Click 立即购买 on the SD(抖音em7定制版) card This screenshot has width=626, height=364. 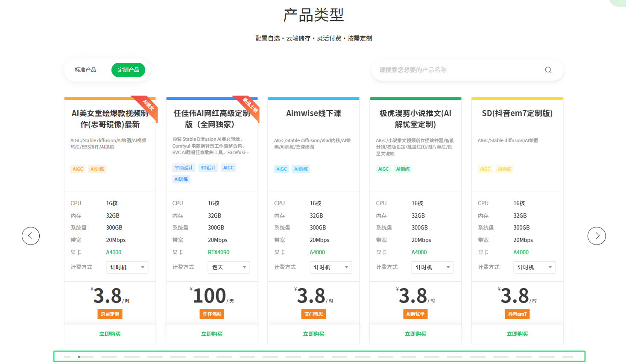[x=518, y=334]
